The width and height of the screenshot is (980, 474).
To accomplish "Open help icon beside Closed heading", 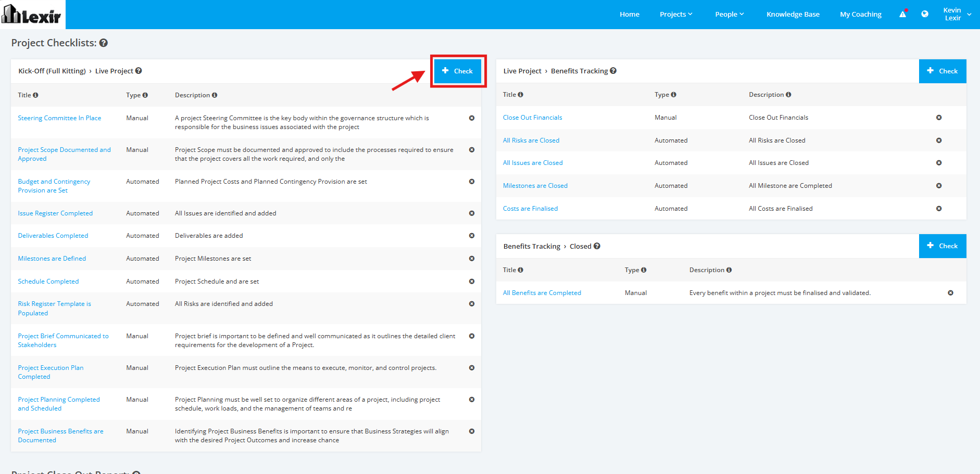I will [597, 246].
